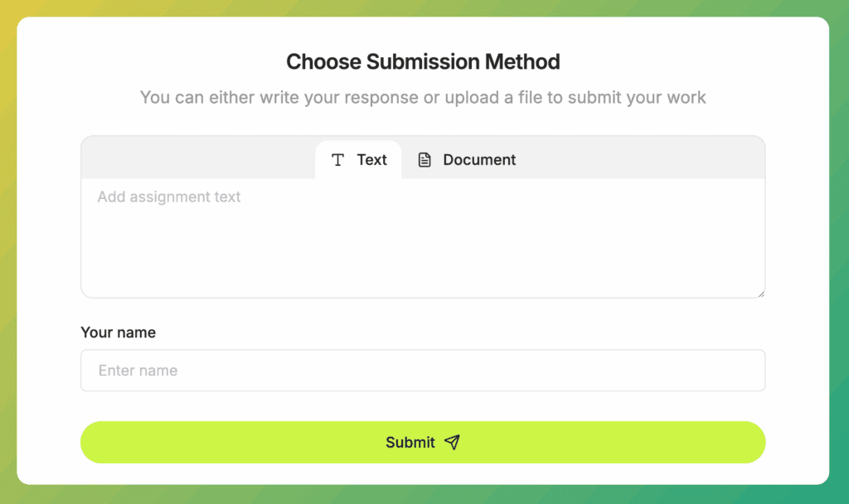Click the left edge of the Submit button
This screenshot has height=504, width=849.
pyautogui.click(x=100, y=443)
